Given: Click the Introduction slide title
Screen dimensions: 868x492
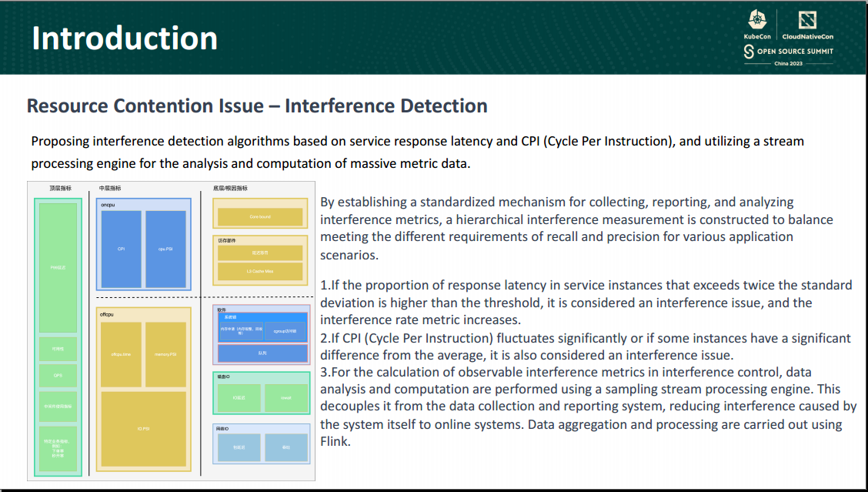Looking at the screenshot, I should (125, 37).
